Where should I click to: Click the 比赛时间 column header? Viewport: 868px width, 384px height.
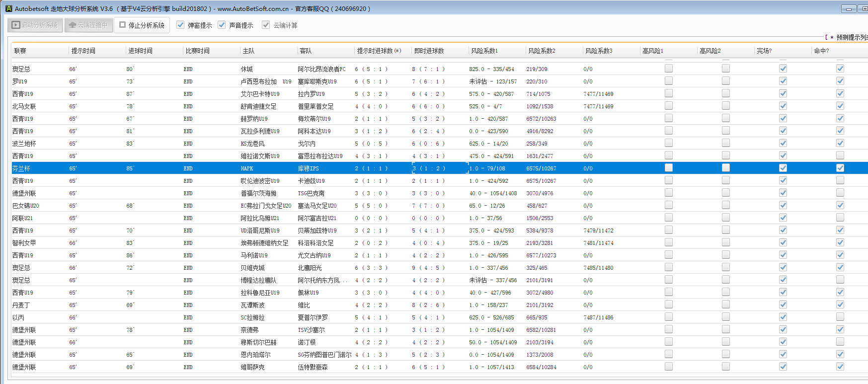coord(197,51)
